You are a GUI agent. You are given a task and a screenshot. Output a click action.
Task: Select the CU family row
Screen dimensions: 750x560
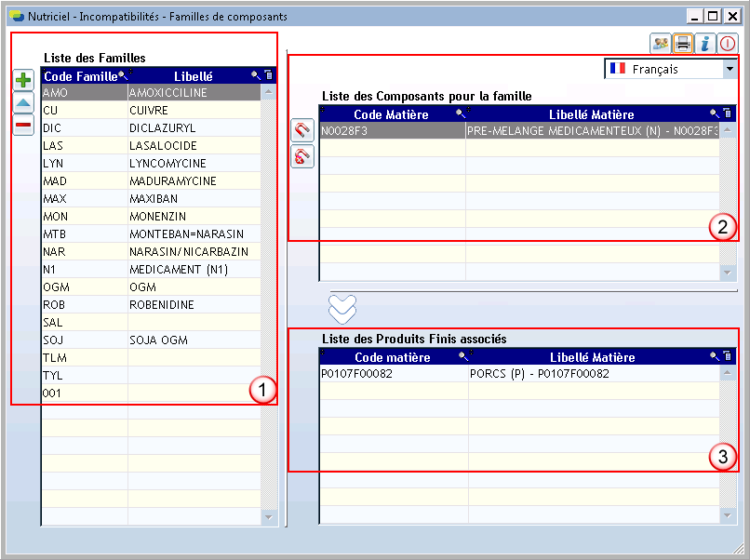[x=151, y=110]
